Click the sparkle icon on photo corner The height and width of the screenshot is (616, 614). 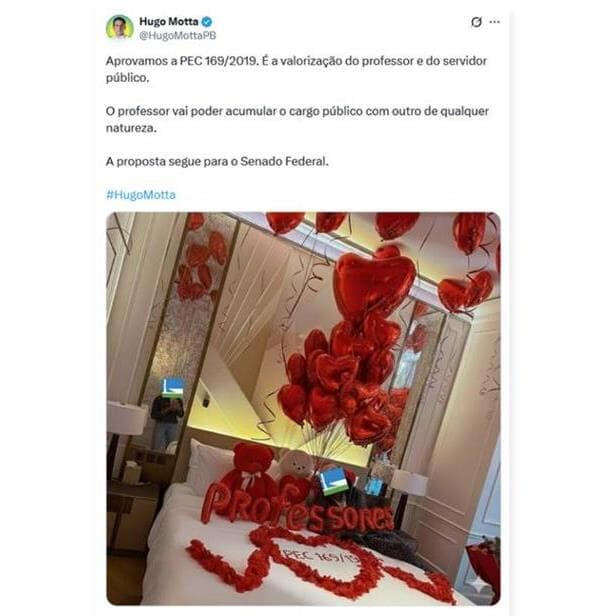tap(480, 585)
